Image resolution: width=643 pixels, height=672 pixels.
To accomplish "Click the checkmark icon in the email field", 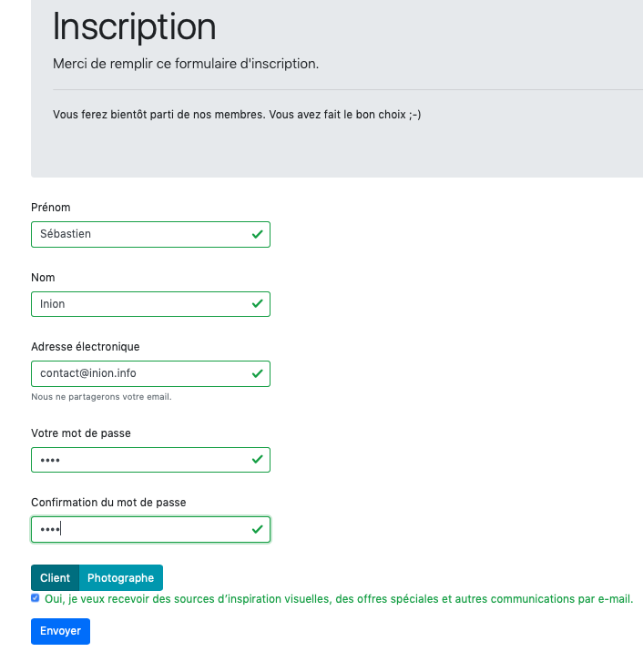I will 258,373.
